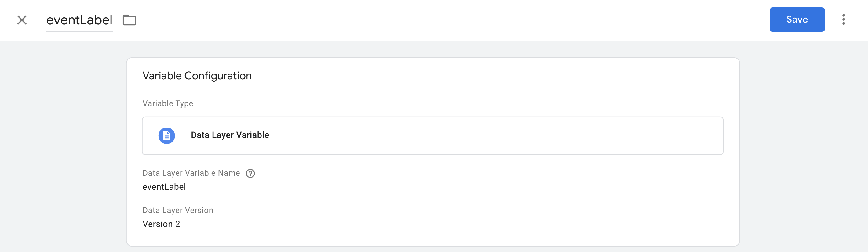Click empty space in the top header bar
This screenshot has width=868, height=252.
pos(438,20)
